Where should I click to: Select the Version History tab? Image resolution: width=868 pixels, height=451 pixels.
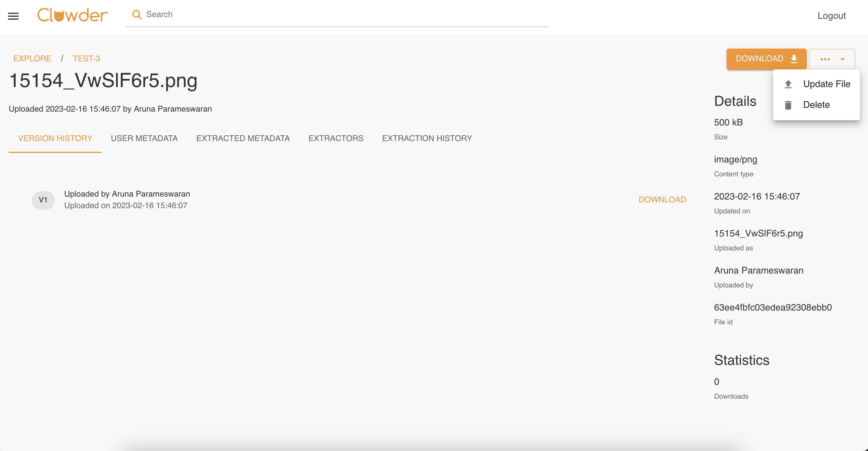pos(55,138)
